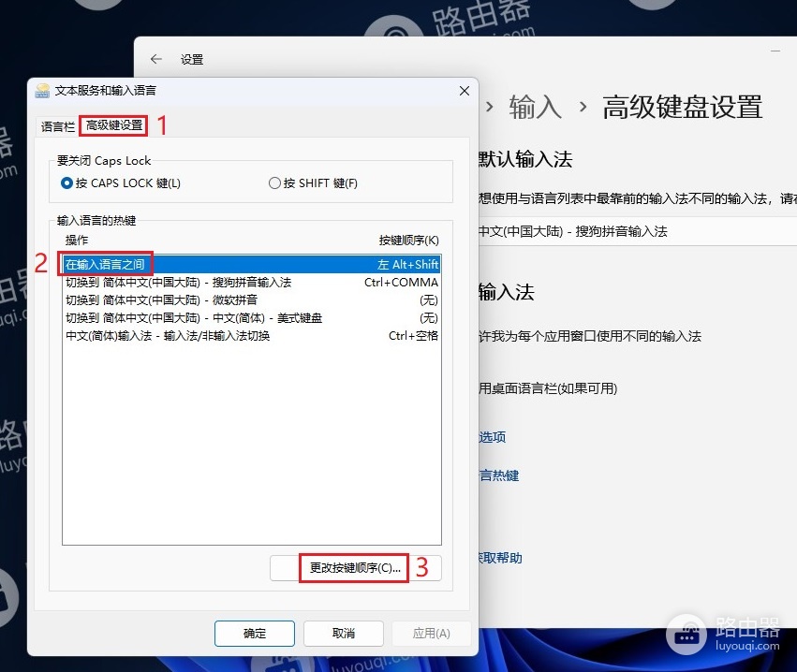Confirm with the 确定 button
Image resolution: width=797 pixels, height=672 pixels.
coord(255,634)
